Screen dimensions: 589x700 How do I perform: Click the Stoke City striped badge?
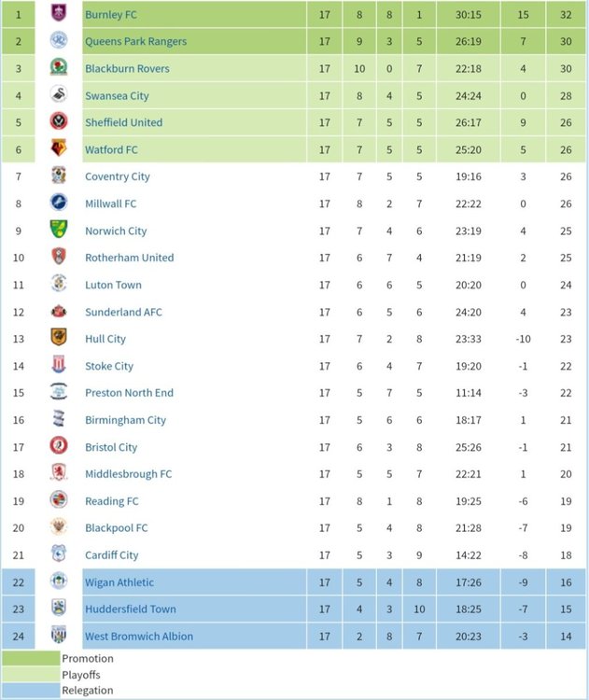pyautogui.click(x=59, y=364)
